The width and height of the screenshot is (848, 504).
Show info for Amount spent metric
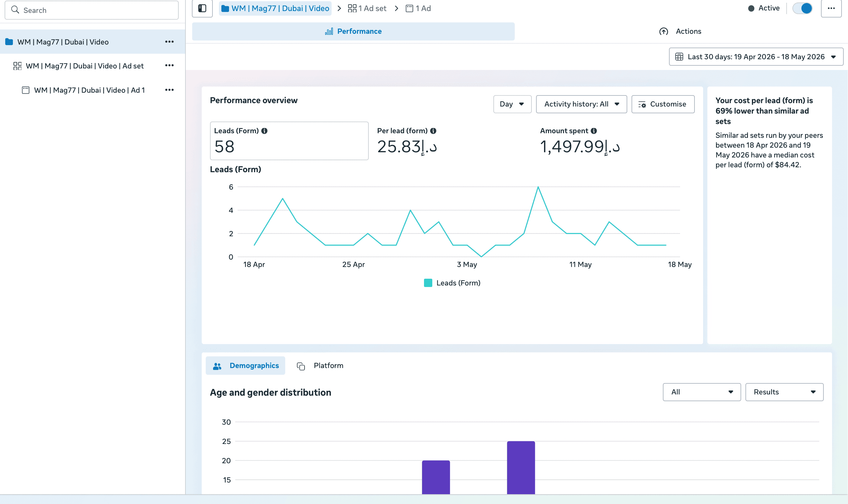pyautogui.click(x=594, y=131)
